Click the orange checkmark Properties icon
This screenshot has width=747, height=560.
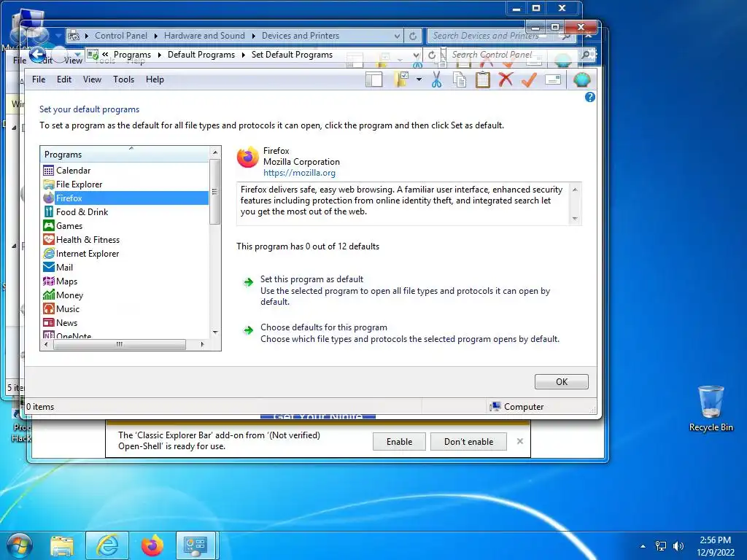(x=529, y=79)
